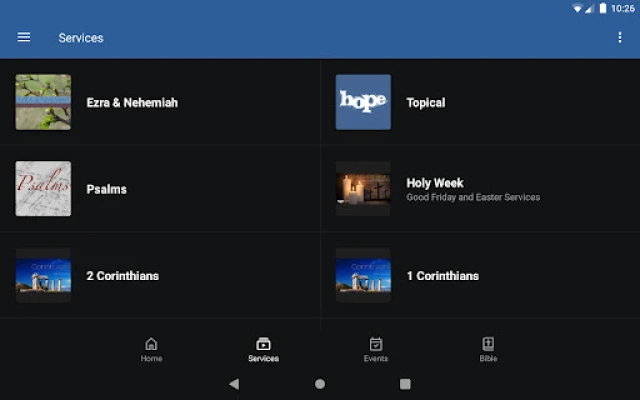This screenshot has height=400, width=640.
Task: Check the battery icon in status bar
Action: (603, 8)
